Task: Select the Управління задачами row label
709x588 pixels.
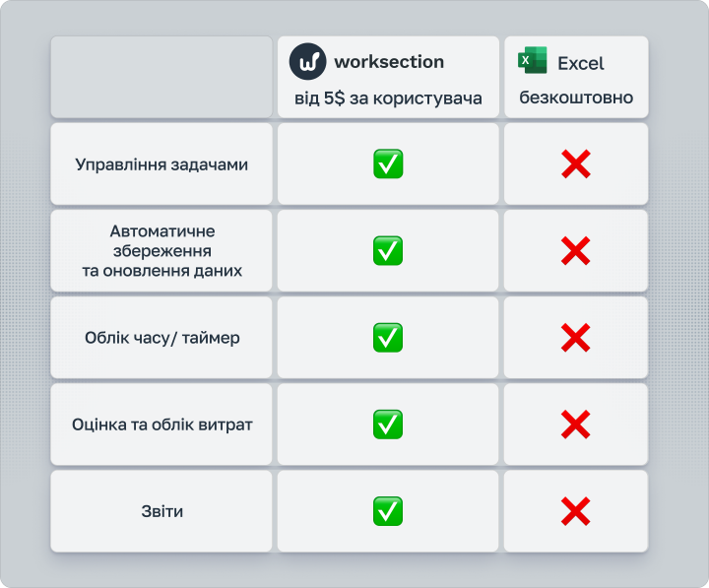Action: [x=161, y=164]
